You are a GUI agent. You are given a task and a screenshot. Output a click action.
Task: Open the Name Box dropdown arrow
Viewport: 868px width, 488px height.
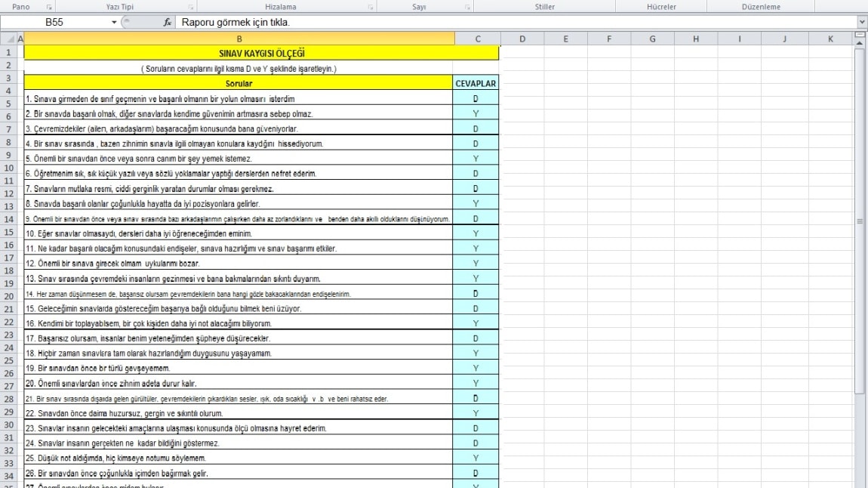pyautogui.click(x=114, y=23)
